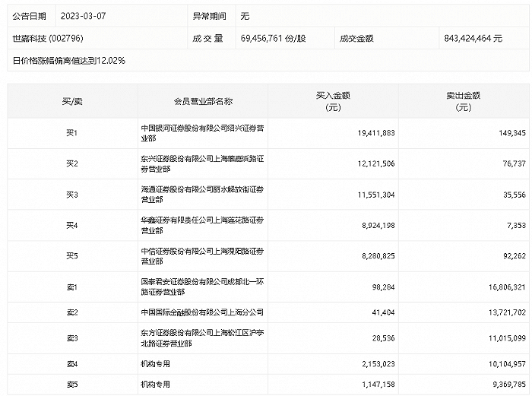Click the 无 value for 异常期间
The width and height of the screenshot is (532, 396).
coord(245,16)
